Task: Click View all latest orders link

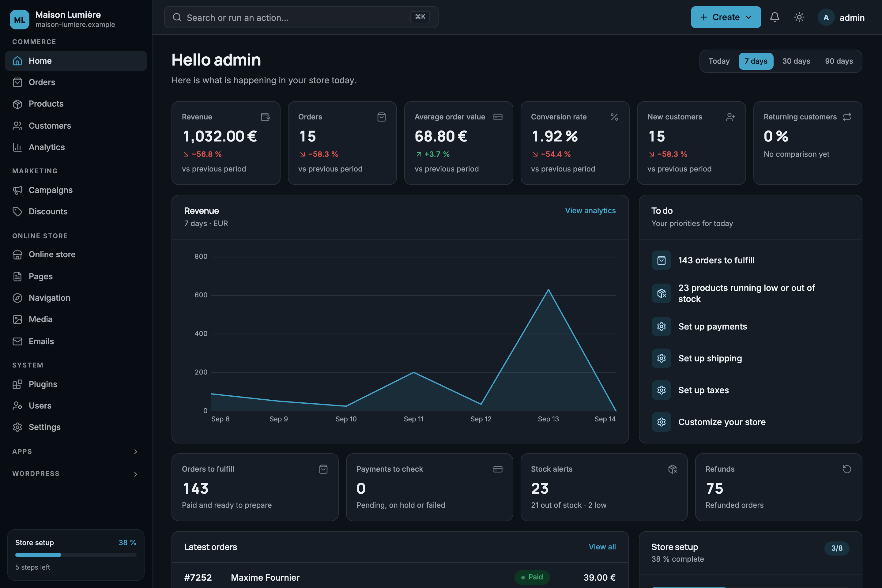Action: (x=602, y=547)
